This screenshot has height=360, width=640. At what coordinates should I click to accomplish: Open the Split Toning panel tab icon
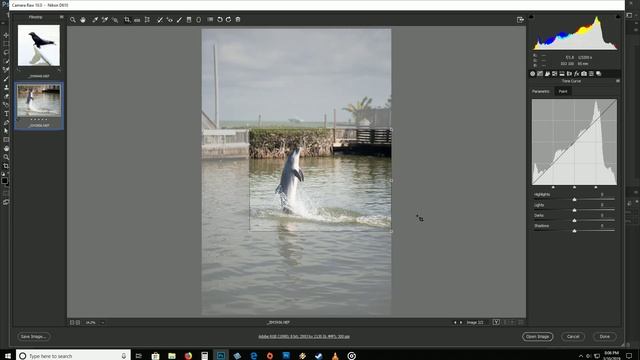pyautogui.click(x=562, y=74)
